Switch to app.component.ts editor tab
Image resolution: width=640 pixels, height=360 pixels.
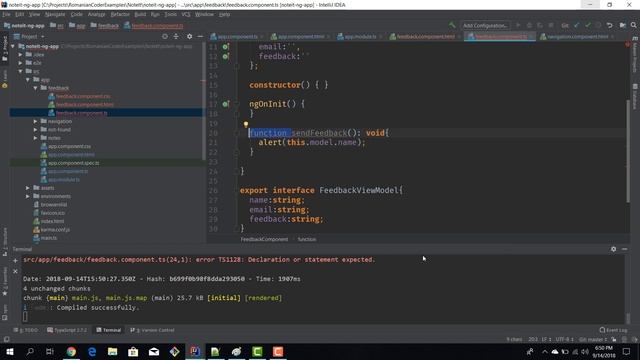tap(237, 37)
